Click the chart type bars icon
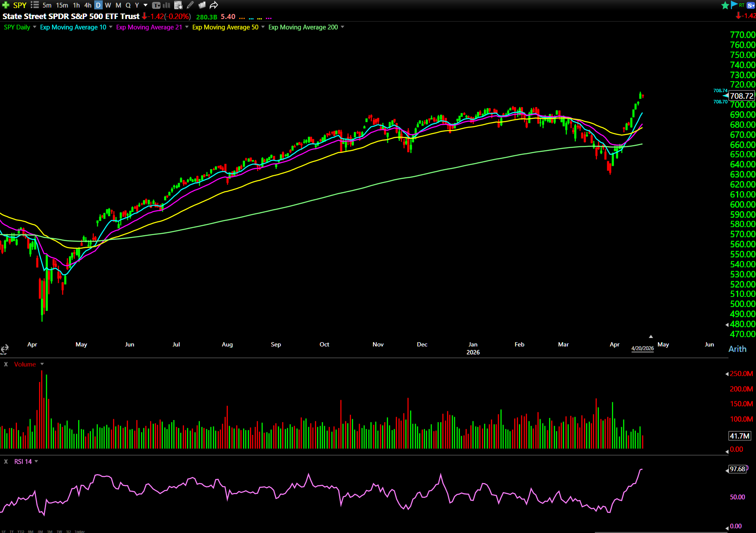Viewport: 756px width, 533px height. 167,5
